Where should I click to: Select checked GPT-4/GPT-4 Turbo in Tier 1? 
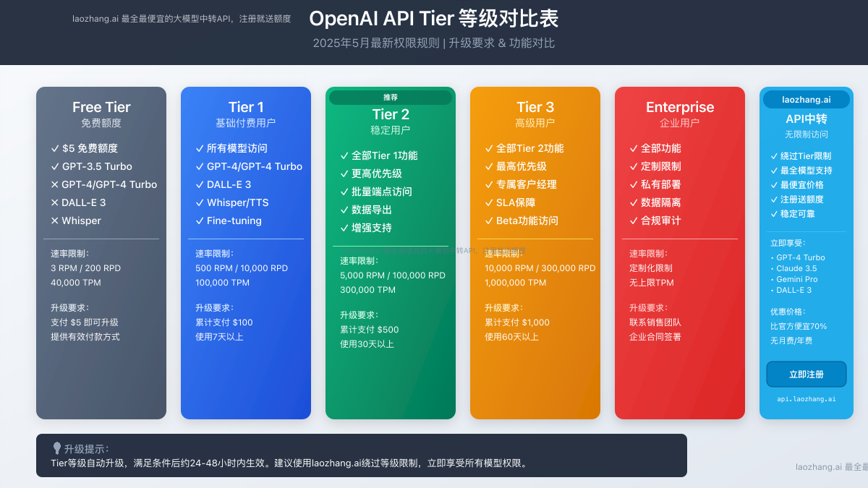pyautogui.click(x=249, y=166)
